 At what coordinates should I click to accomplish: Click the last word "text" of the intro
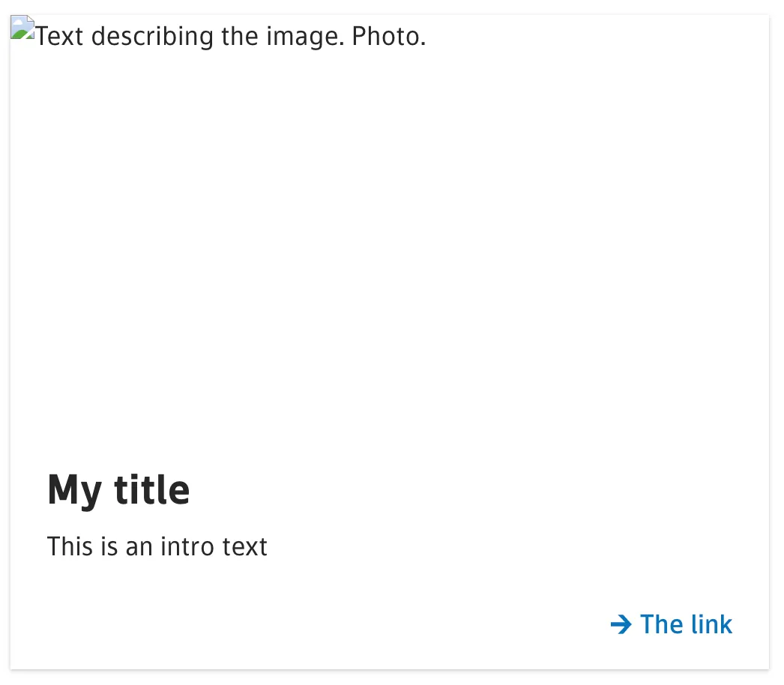coord(245,546)
